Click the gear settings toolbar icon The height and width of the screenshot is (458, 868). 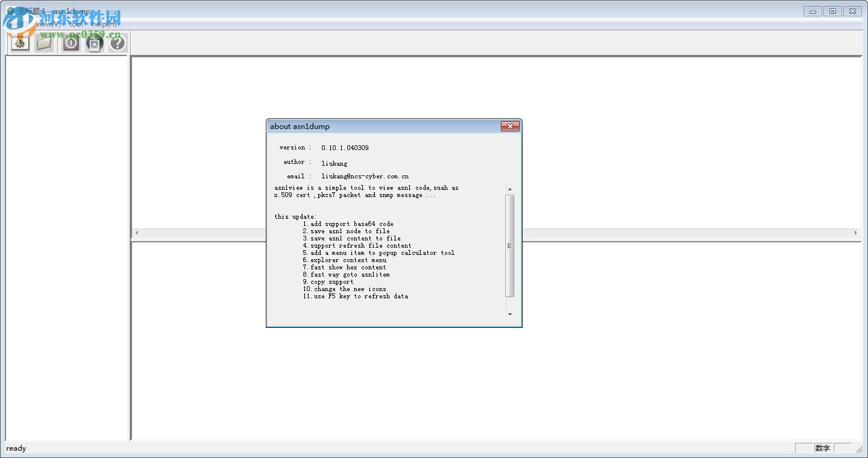20,43
